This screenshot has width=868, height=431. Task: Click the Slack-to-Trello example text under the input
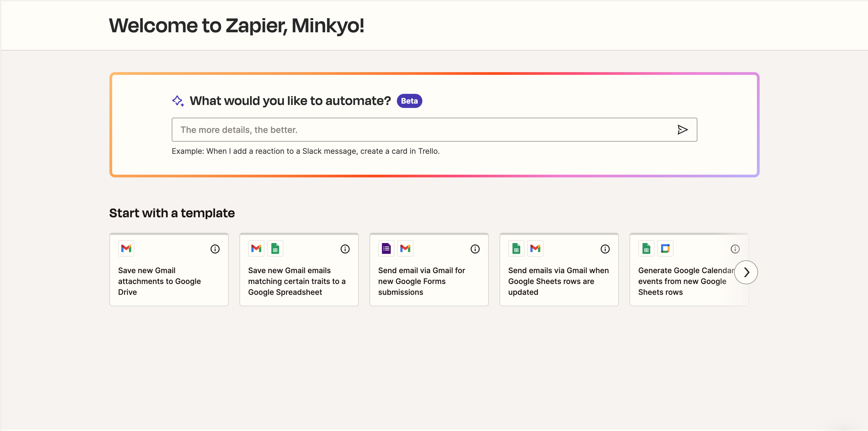(x=306, y=151)
